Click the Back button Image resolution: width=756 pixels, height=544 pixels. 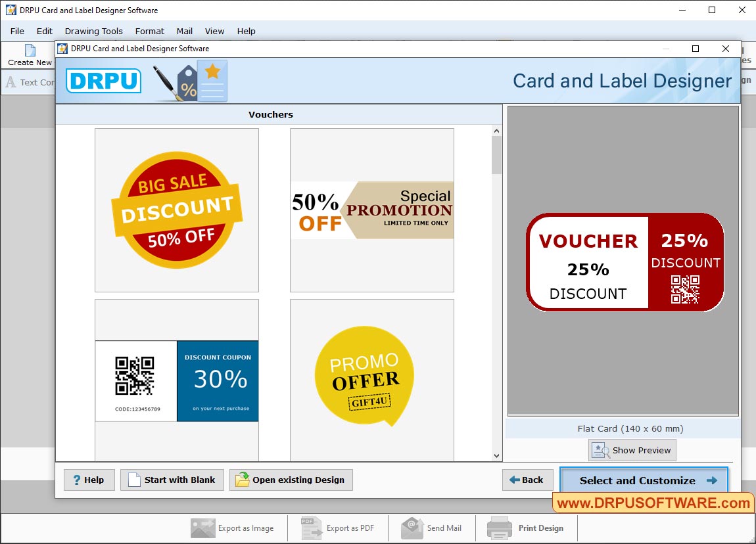tap(527, 480)
